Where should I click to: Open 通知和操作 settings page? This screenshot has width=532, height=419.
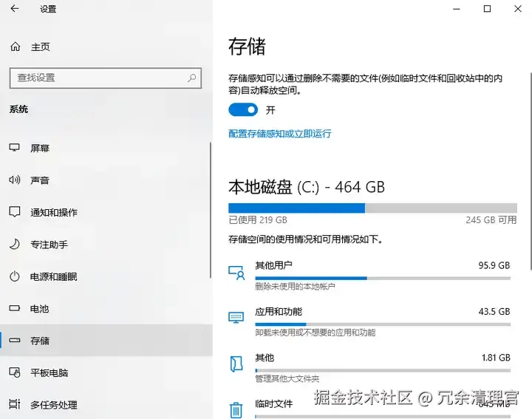coord(105,212)
